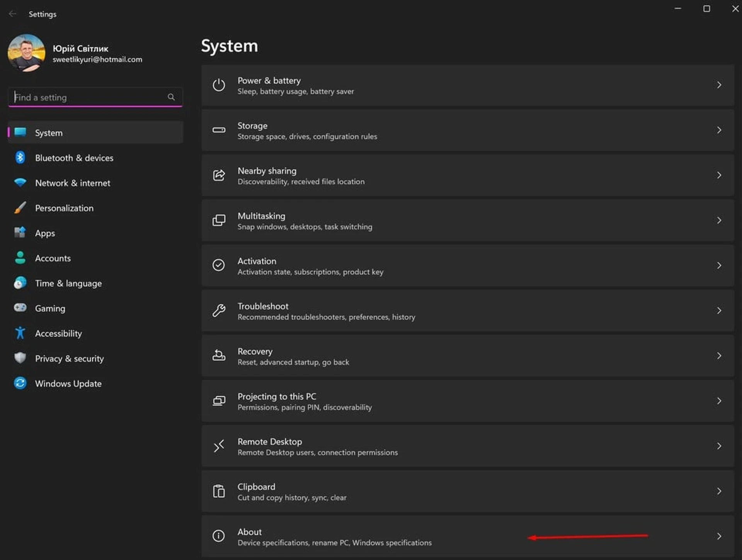
Task: Click the Time & language globe icon
Action: (x=20, y=283)
